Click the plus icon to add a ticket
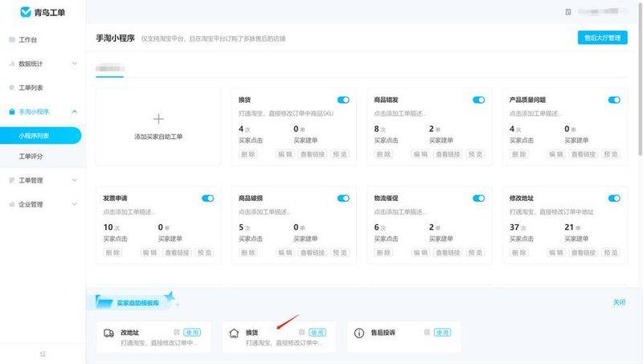 pyautogui.click(x=158, y=119)
